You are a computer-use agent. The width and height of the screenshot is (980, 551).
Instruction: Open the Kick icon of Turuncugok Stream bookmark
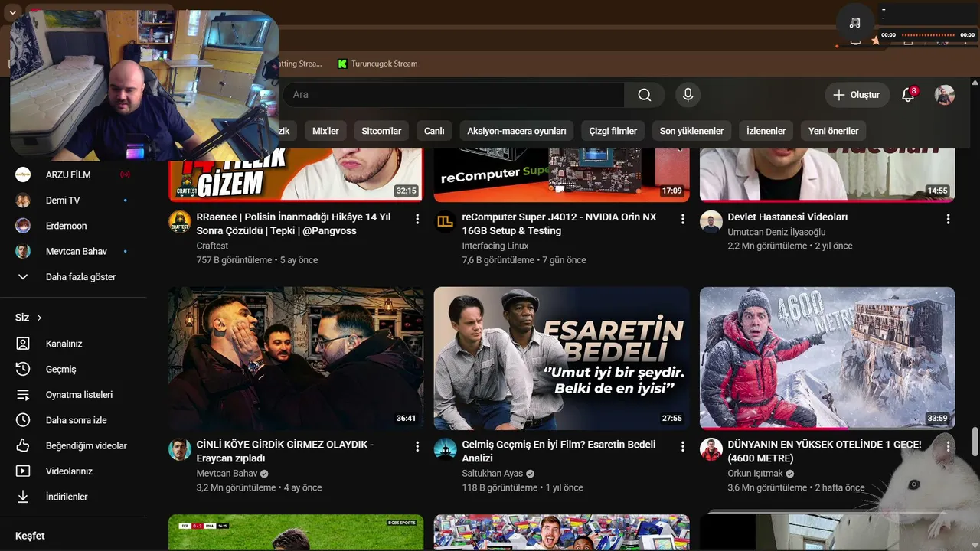pos(342,64)
